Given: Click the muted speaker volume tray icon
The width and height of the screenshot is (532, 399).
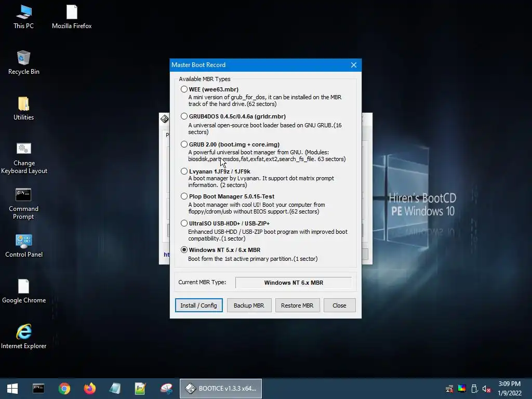Looking at the screenshot, I should click(x=486, y=389).
